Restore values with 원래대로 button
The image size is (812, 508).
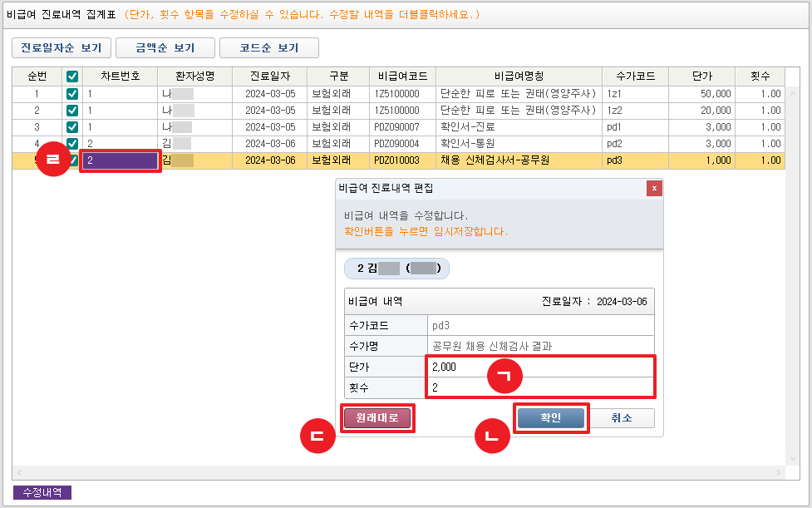[x=377, y=418]
